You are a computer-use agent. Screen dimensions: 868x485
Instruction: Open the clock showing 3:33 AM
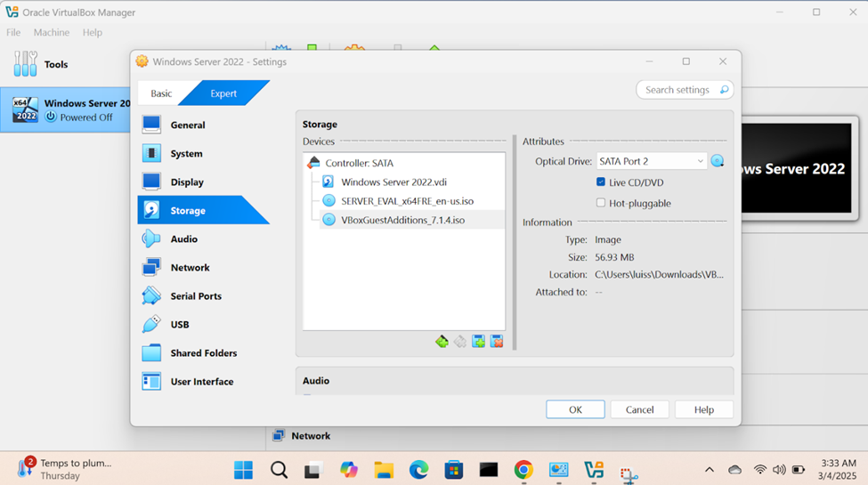coord(837,469)
